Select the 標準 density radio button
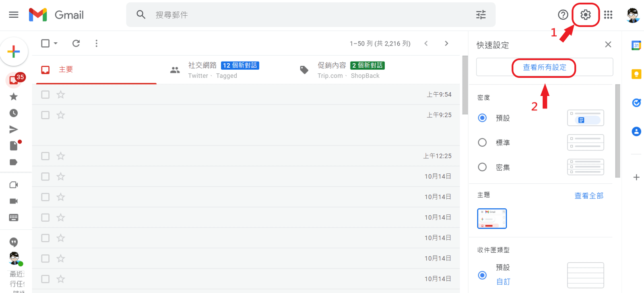 482,142
